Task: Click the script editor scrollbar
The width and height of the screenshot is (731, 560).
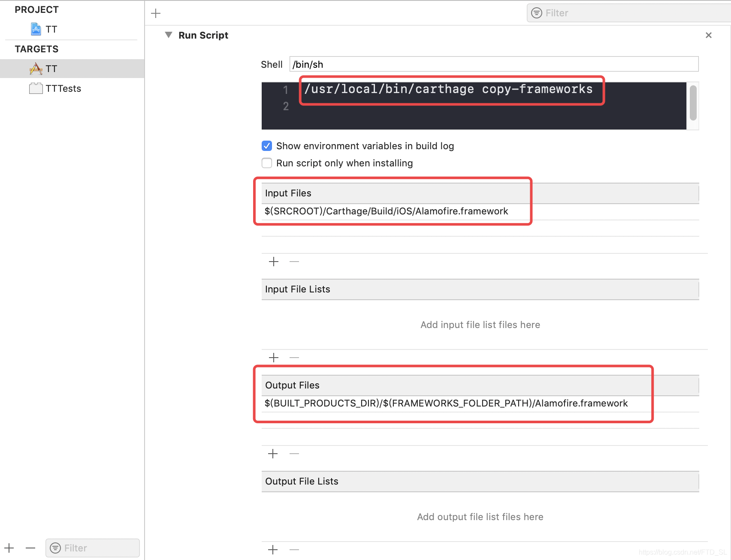Action: point(693,103)
